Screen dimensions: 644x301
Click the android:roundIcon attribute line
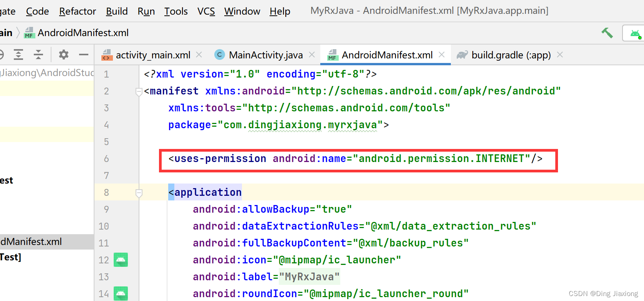coord(331,294)
